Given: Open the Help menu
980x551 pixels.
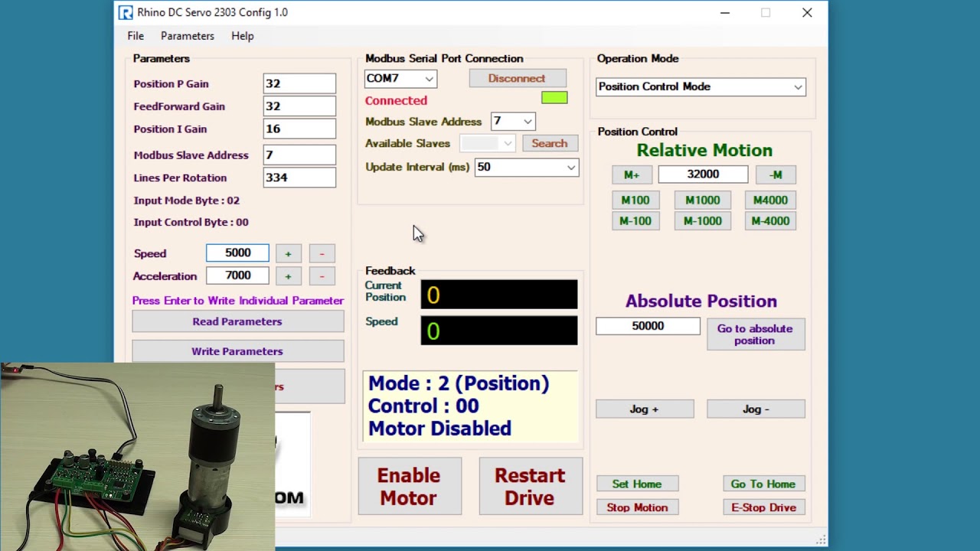Looking at the screenshot, I should pos(243,36).
